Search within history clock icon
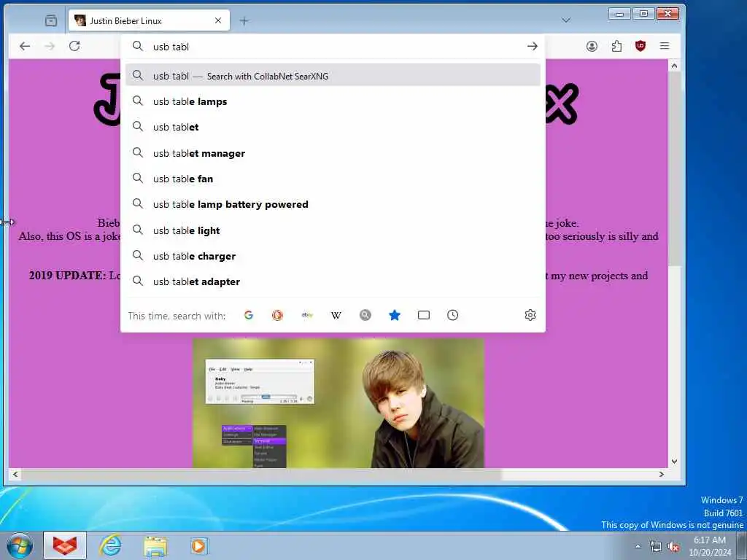Screen dimensions: 747x560 tap(452, 315)
